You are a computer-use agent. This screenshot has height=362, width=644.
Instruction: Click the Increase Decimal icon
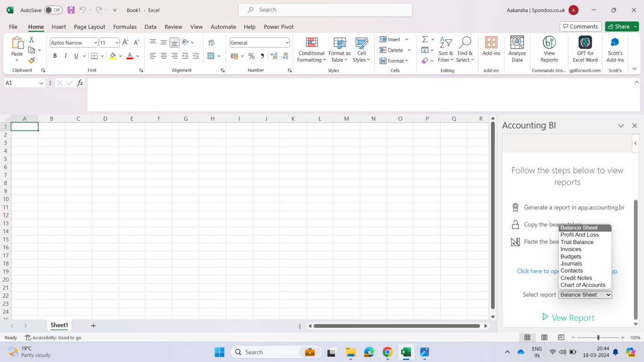click(x=274, y=56)
